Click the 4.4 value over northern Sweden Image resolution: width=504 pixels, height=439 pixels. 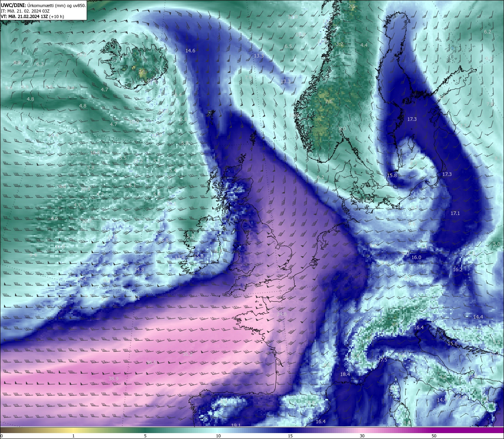364,45
